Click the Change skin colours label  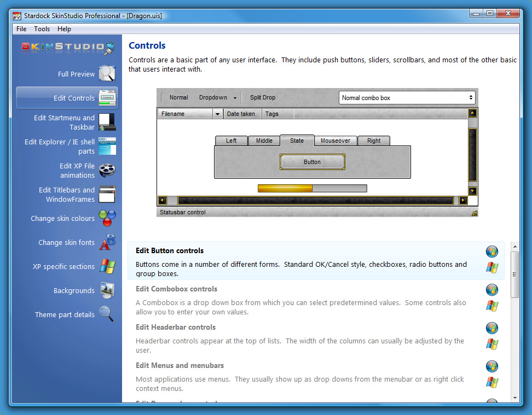[62, 218]
